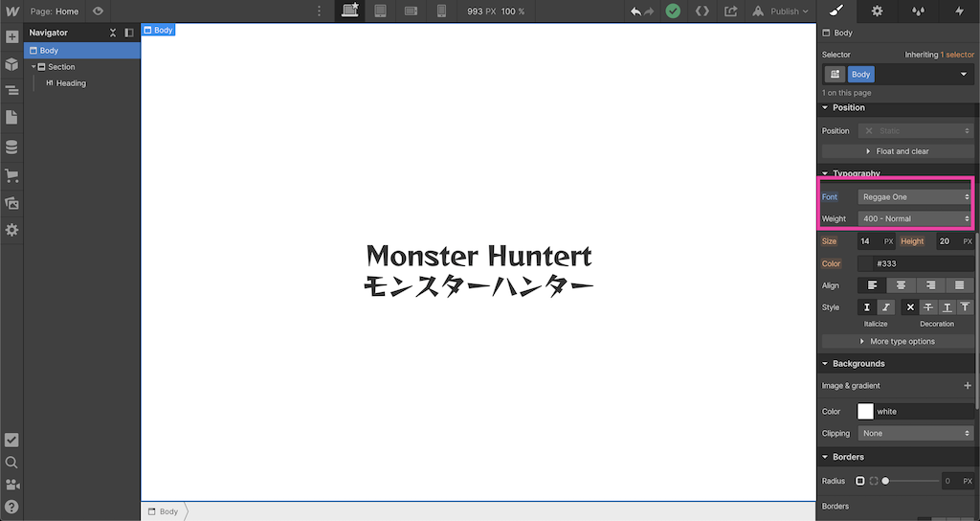Viewport: 980px width, 521px height.
Task: Click the Undo arrow
Action: pyautogui.click(x=635, y=11)
